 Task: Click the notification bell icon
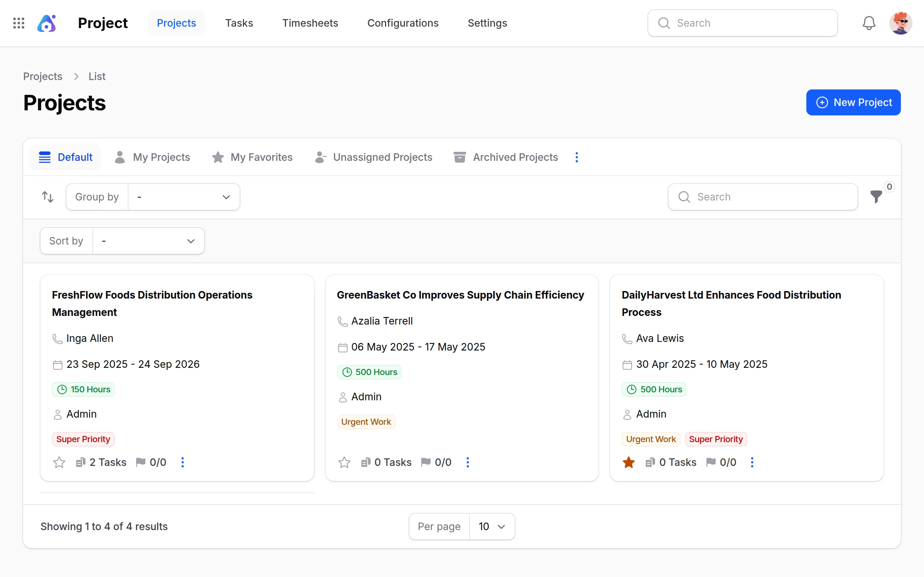(x=869, y=23)
